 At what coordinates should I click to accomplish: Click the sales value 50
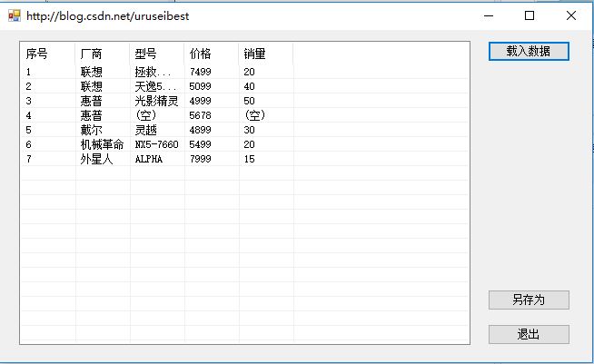click(249, 101)
